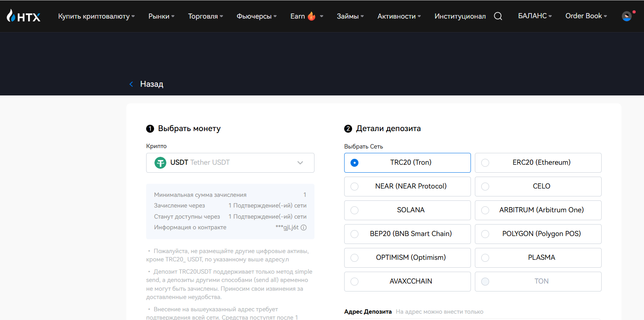Click the back arrow icon beside Назад
The width and height of the screenshot is (644, 320).
[x=131, y=84]
